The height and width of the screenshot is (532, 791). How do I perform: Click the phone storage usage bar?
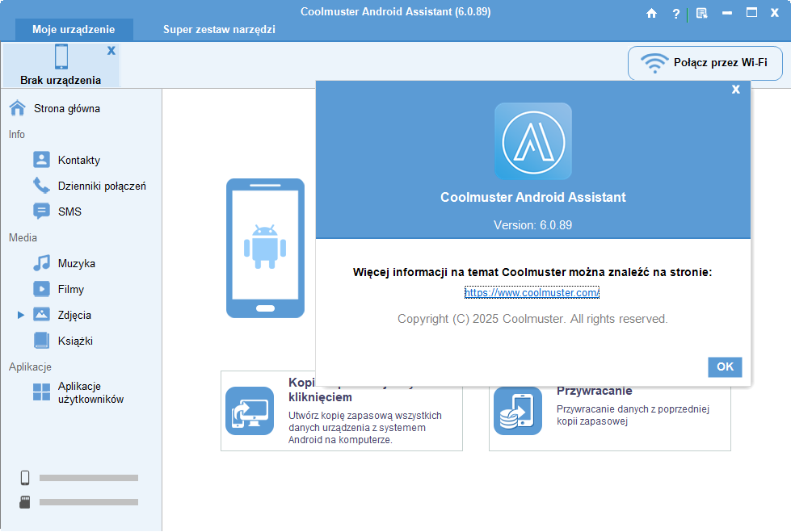click(89, 478)
